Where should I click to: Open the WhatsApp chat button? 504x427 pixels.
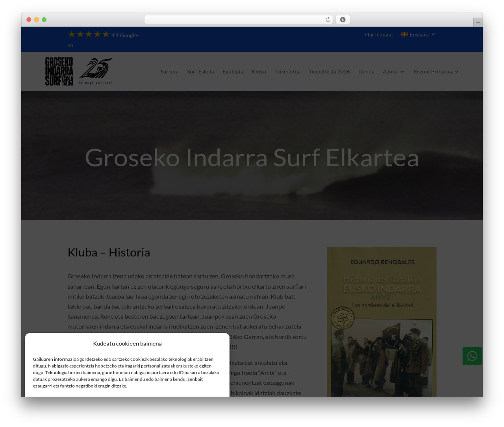click(x=472, y=356)
